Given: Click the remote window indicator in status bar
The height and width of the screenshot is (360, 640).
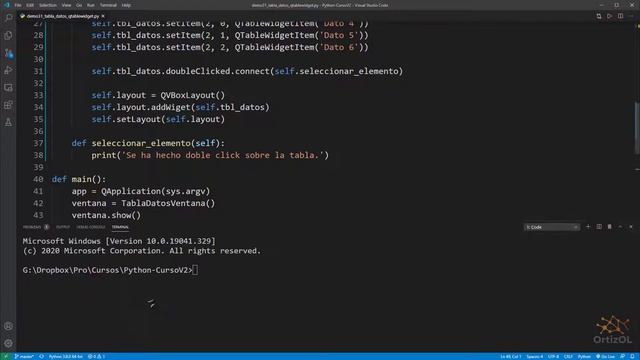Looking at the screenshot, I should [6, 356].
